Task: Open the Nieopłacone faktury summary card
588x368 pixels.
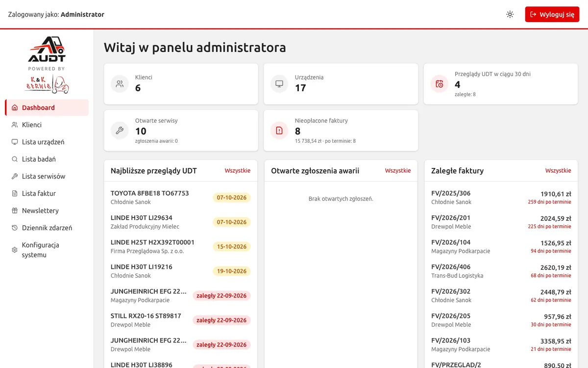Action: [x=341, y=131]
